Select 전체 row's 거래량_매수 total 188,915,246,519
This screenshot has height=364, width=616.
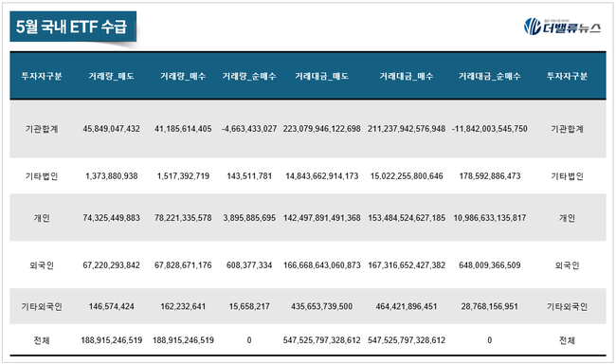183,340
